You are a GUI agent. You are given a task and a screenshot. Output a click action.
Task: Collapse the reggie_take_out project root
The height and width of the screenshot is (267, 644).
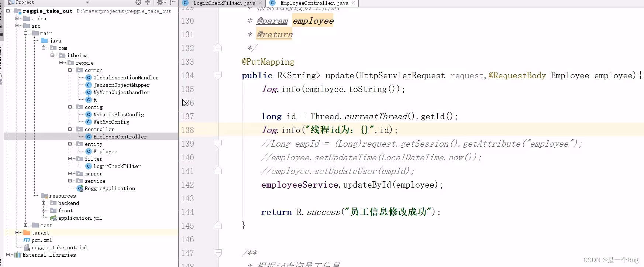8,11
